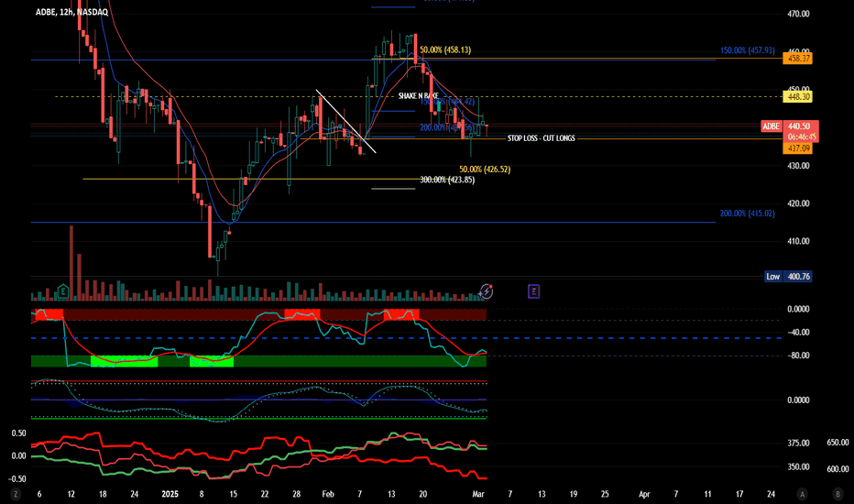Image resolution: width=854 pixels, height=504 pixels.
Task: Click the 470.00 price axis level
Action: pyautogui.click(x=798, y=14)
